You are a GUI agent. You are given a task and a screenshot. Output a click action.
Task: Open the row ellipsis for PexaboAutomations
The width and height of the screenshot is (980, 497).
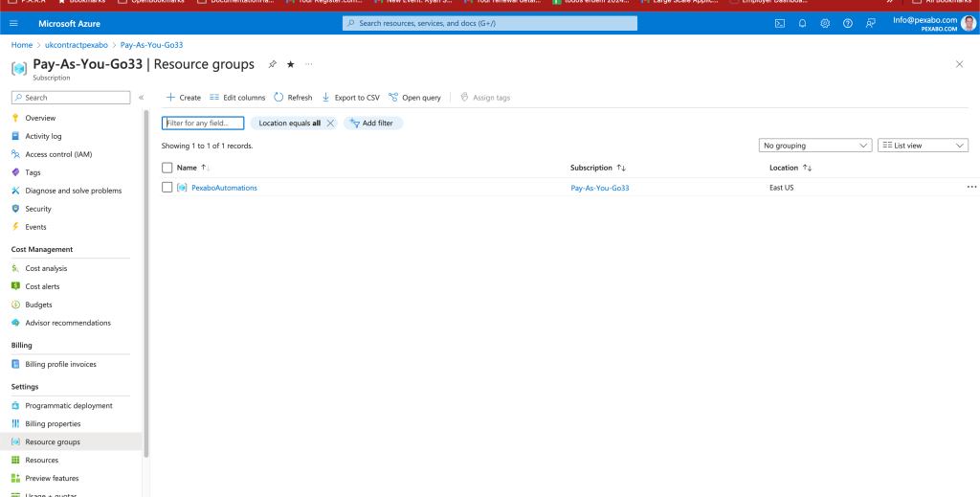(x=971, y=187)
